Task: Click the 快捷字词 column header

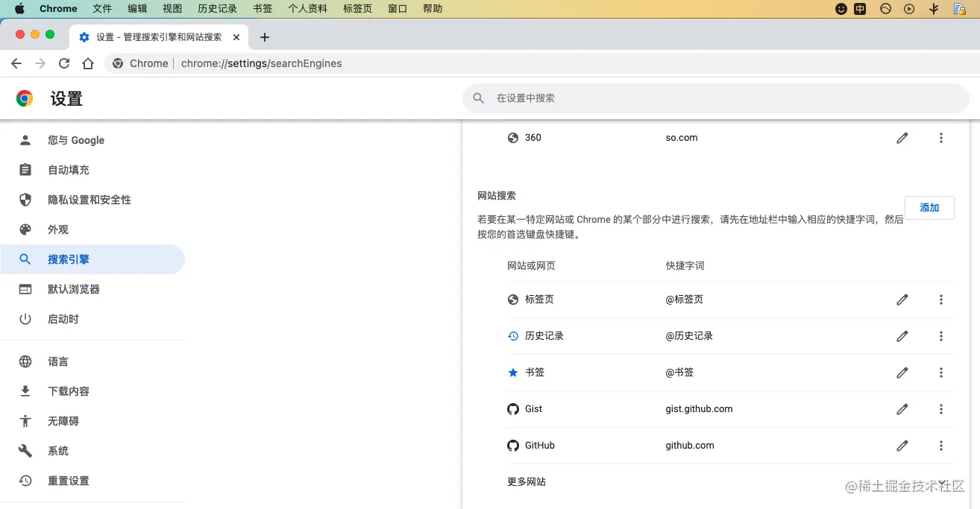Action: [685, 266]
